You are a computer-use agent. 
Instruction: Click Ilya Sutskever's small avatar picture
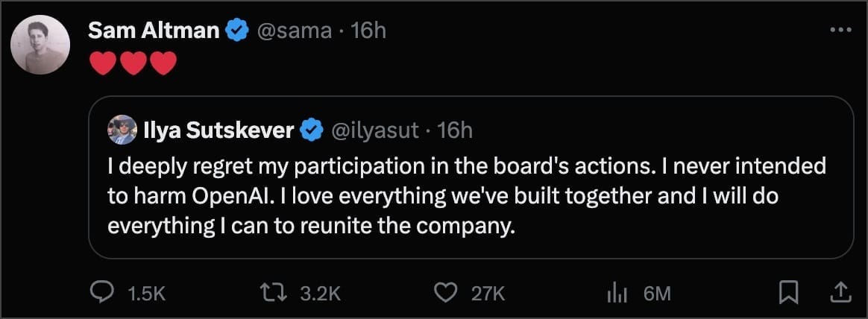tap(122, 130)
